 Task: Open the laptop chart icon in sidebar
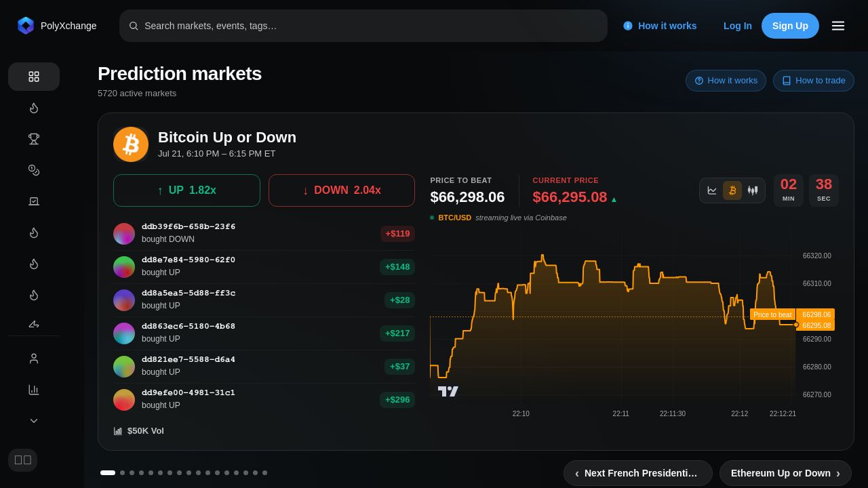34,201
